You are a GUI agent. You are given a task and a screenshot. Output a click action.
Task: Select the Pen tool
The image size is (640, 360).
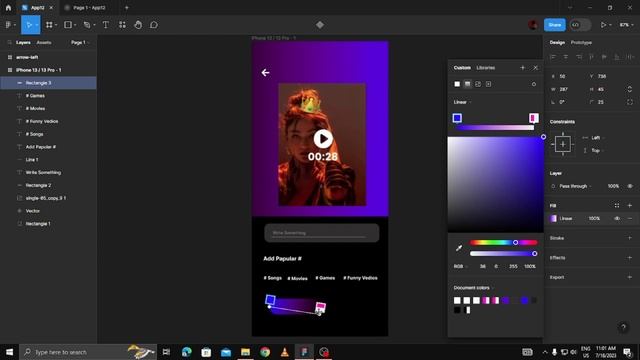pos(87,25)
